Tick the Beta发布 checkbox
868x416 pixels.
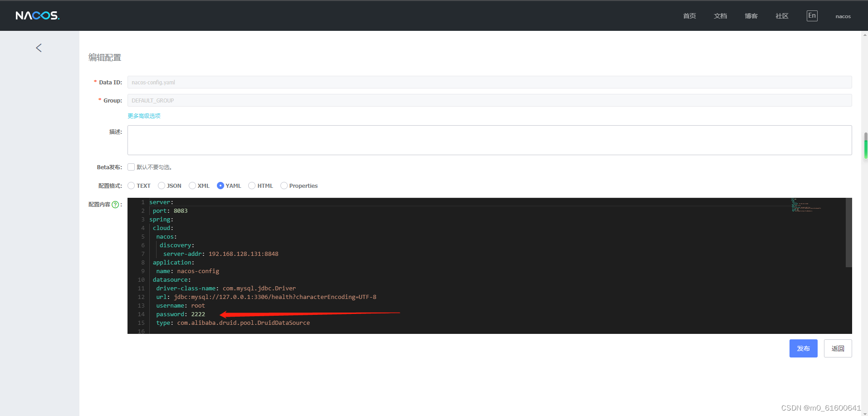[x=131, y=167]
